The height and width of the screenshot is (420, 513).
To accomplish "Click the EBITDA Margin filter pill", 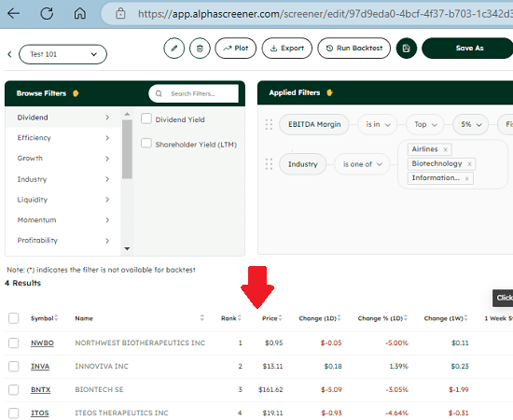I will (x=314, y=124).
